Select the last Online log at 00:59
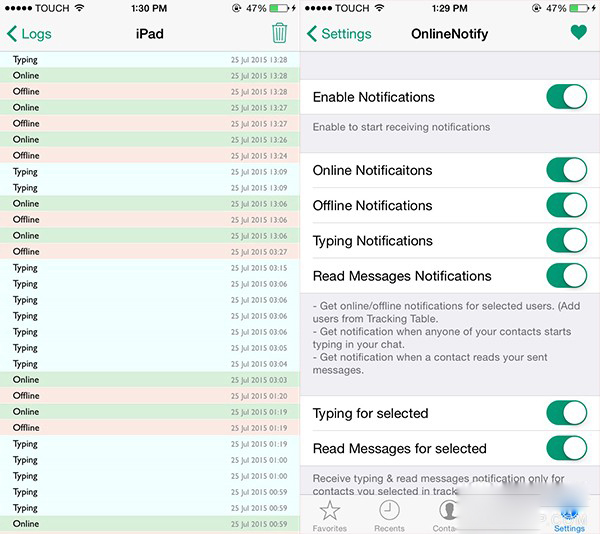This screenshot has height=534, width=600. 150,524
